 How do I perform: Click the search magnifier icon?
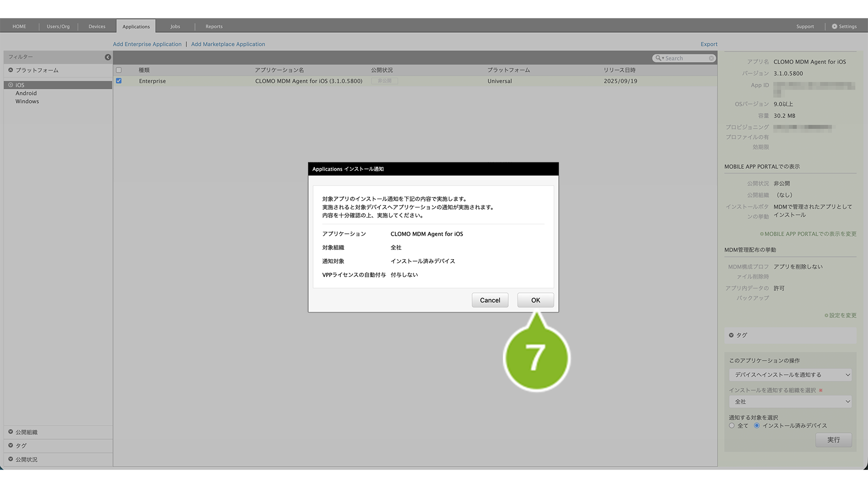click(x=659, y=58)
